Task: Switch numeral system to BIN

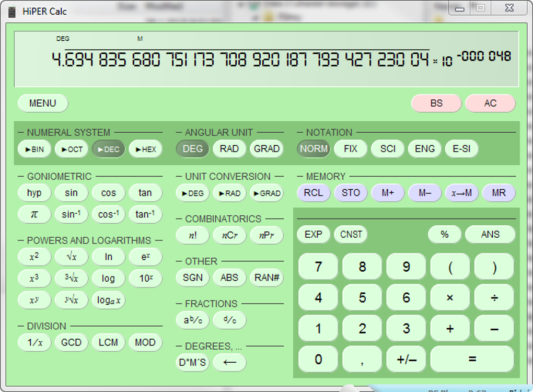Action: coord(34,149)
